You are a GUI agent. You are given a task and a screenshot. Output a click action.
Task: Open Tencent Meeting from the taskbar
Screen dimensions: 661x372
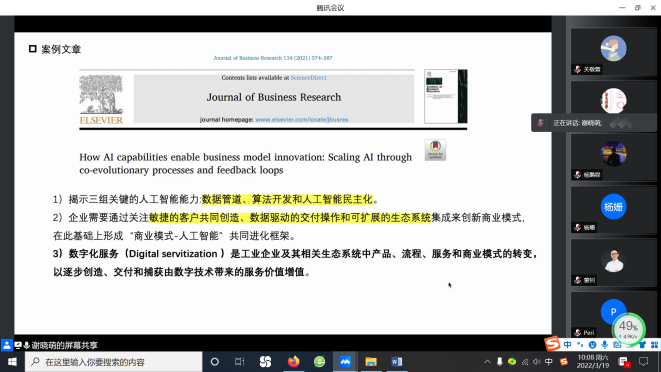(345, 362)
